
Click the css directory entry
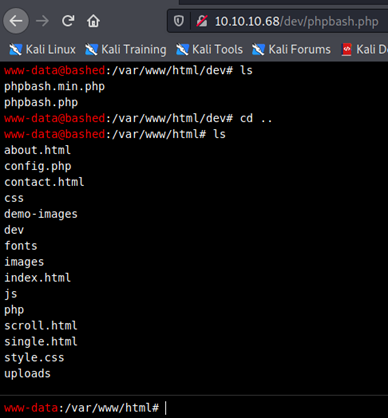point(14,198)
